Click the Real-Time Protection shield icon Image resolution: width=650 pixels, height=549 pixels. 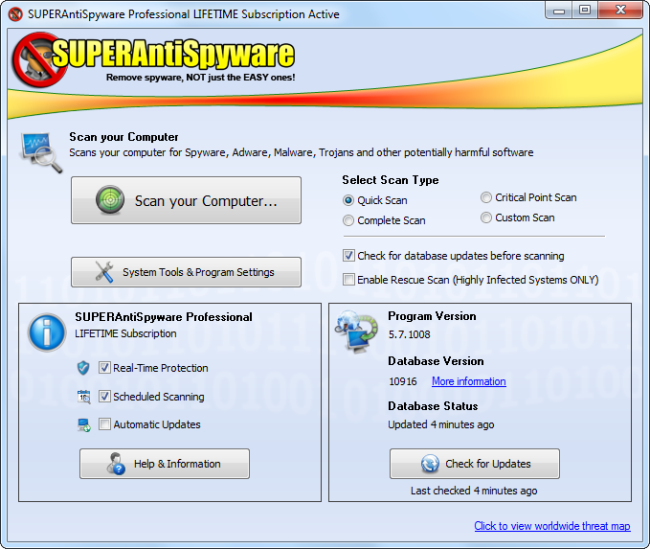pyautogui.click(x=83, y=368)
